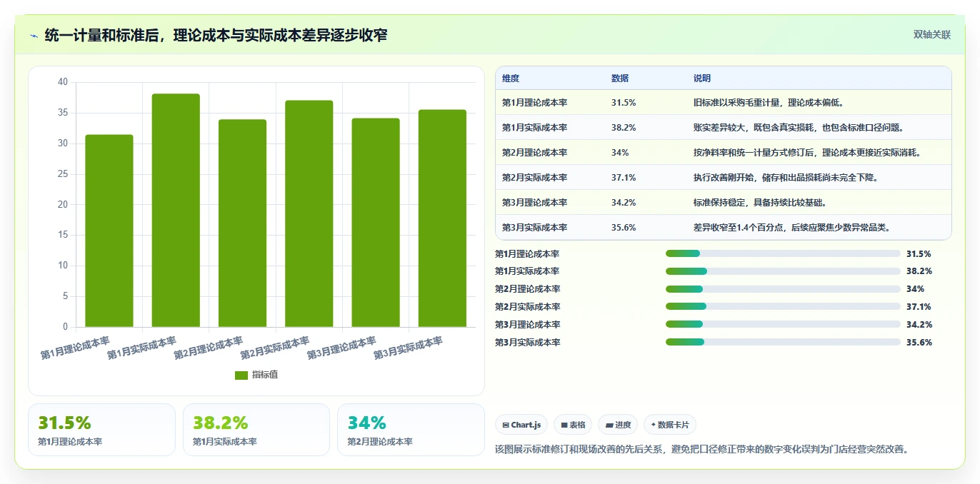980x484 pixels.
Task: Click the chart bar for 第3月实际成本率
Action: (x=442, y=218)
